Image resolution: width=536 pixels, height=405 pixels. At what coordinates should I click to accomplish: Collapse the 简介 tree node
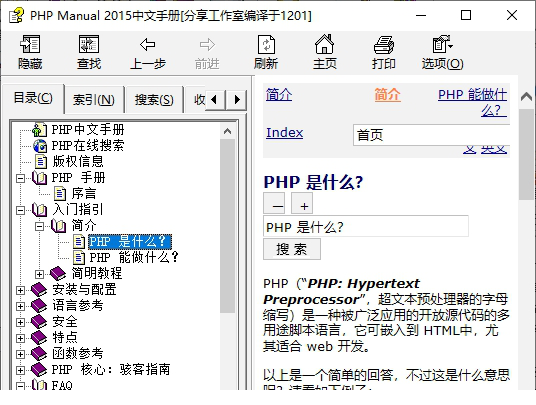40,226
